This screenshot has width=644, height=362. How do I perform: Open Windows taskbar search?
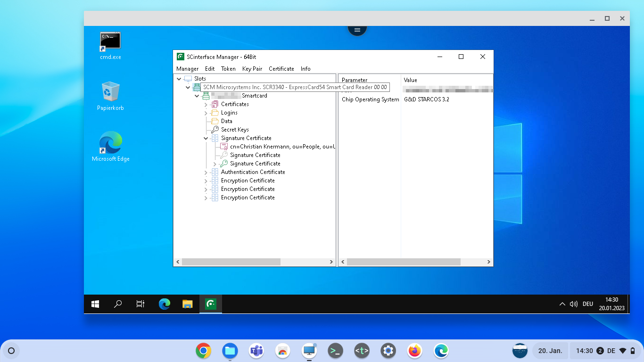pyautogui.click(x=118, y=304)
